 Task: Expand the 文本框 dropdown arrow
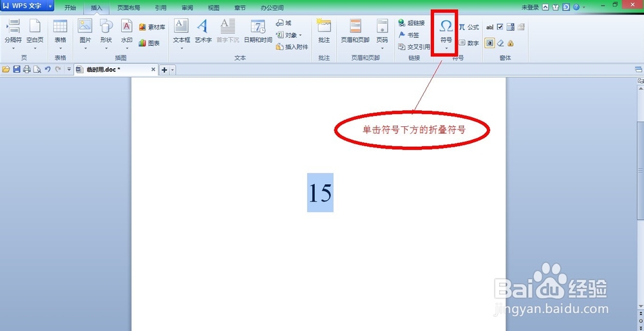[x=182, y=48]
